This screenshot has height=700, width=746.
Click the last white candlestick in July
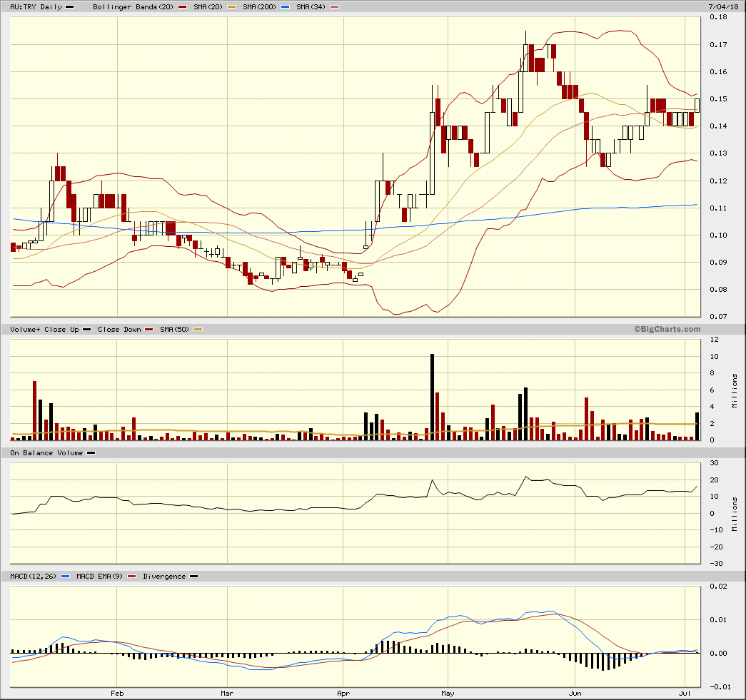697,106
